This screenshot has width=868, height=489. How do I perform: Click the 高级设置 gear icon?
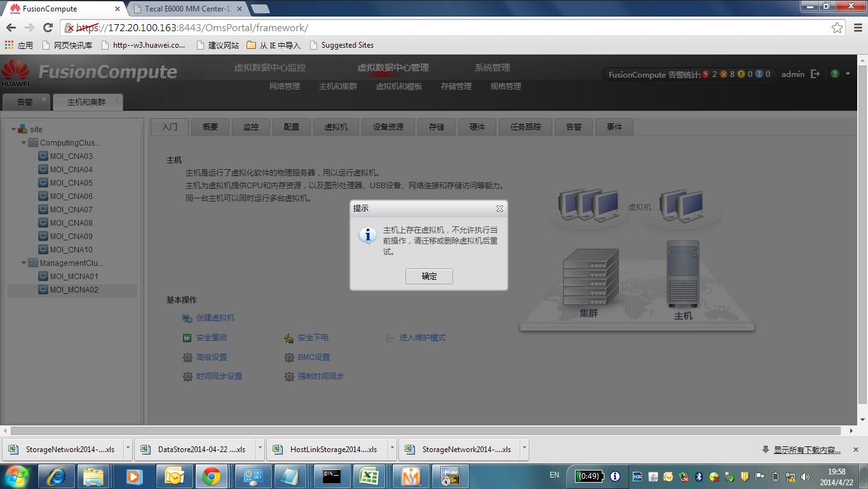tap(187, 357)
